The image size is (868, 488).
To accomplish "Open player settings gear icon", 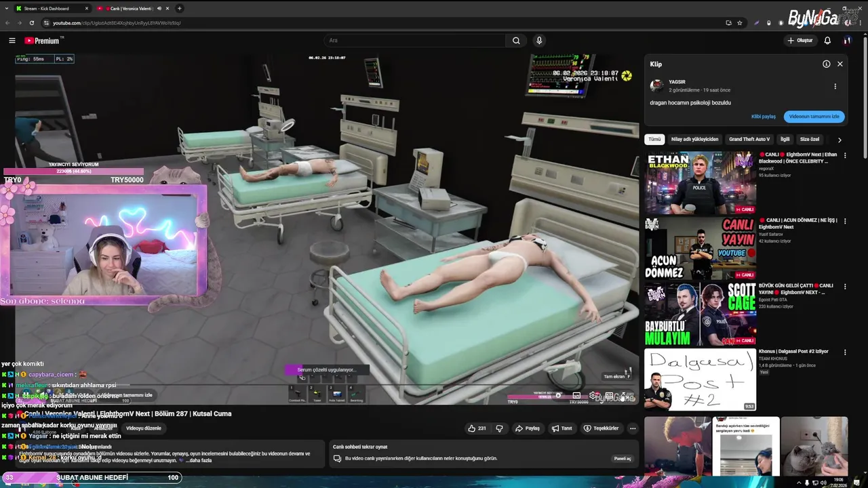I will coord(593,395).
